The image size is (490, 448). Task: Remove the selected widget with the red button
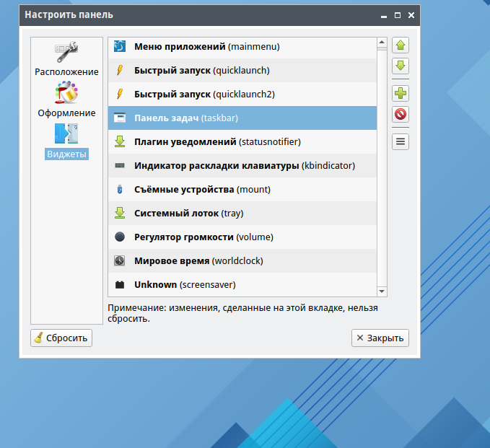[x=401, y=114]
